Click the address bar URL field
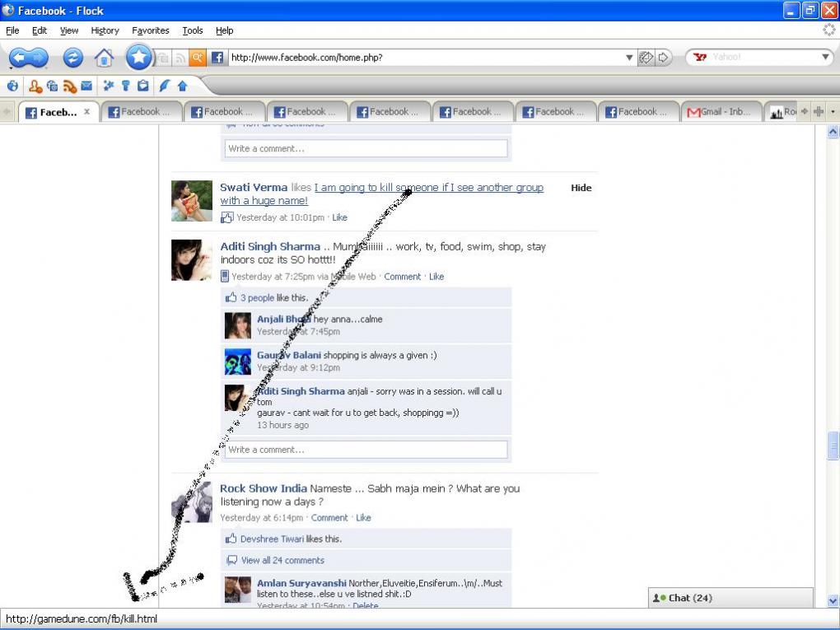This screenshot has width=840, height=630. (x=426, y=58)
